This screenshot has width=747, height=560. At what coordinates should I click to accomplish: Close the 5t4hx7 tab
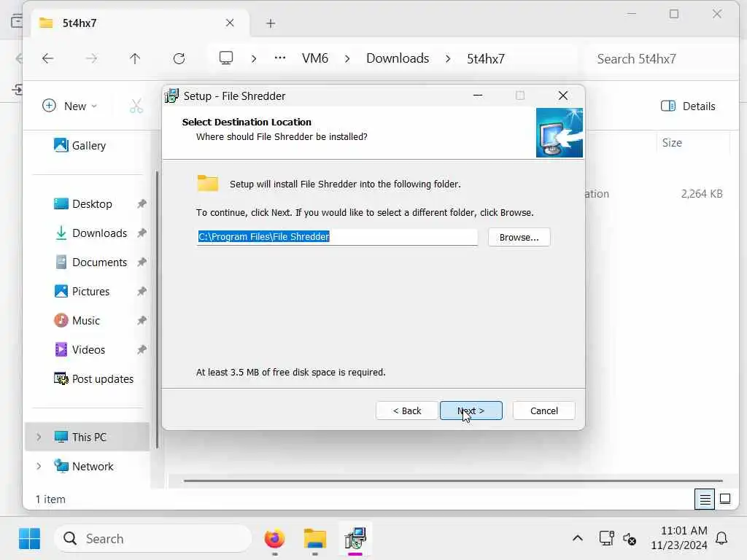click(x=230, y=23)
